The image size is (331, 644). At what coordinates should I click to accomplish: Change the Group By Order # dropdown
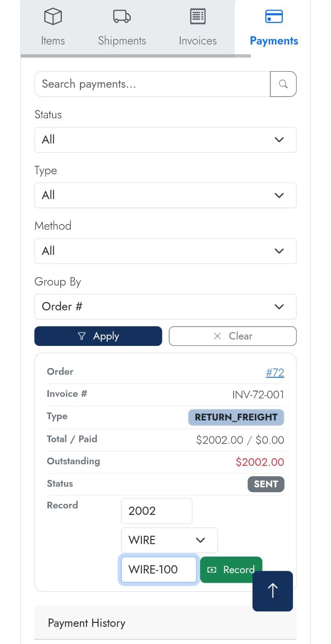[x=165, y=306]
